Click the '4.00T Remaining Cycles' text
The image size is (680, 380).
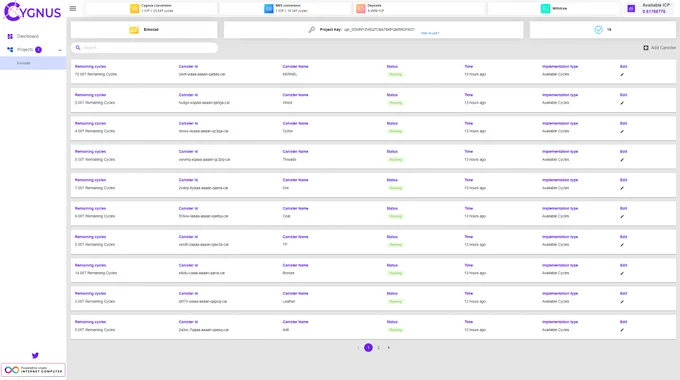tap(95, 131)
